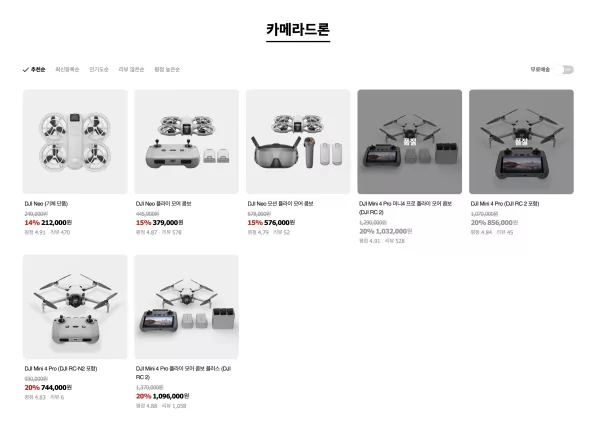Click the DJI Mini 4 Pro (DJI RC-N2 포함) title
The image size is (600, 425).
click(x=61, y=369)
